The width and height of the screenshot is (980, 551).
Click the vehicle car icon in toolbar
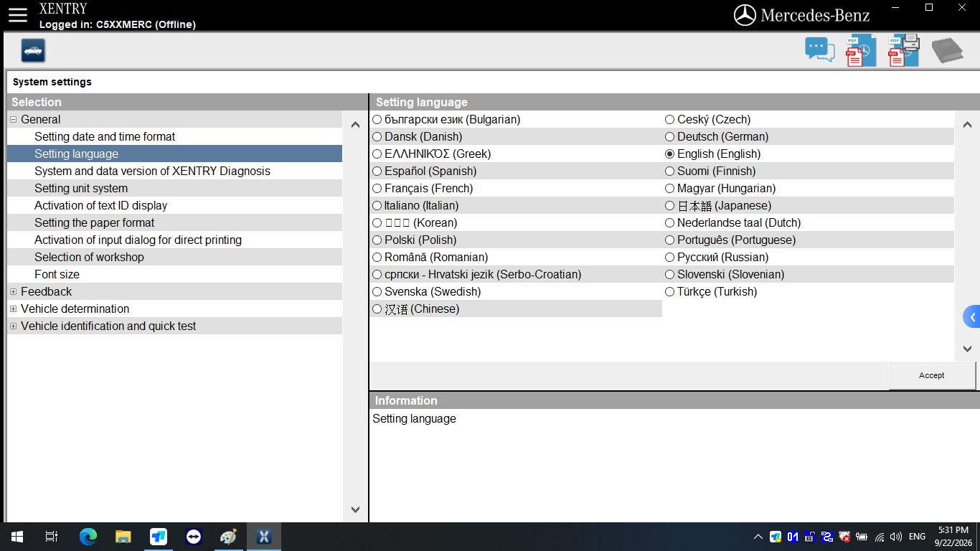[33, 50]
